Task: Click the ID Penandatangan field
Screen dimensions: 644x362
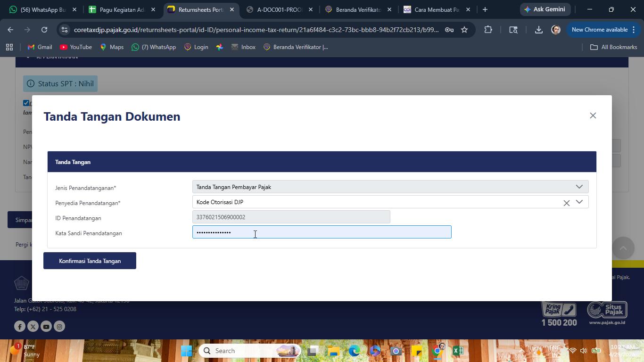Action: point(291,217)
